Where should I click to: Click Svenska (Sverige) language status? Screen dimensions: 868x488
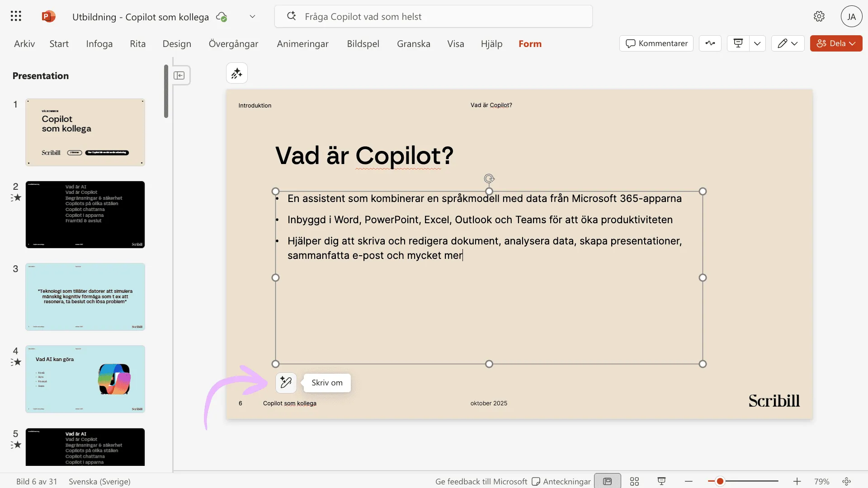[99, 481]
